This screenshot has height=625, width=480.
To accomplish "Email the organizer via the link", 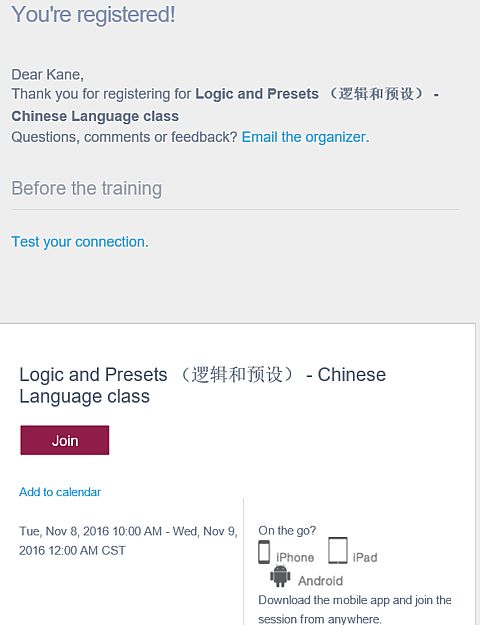I will (305, 137).
